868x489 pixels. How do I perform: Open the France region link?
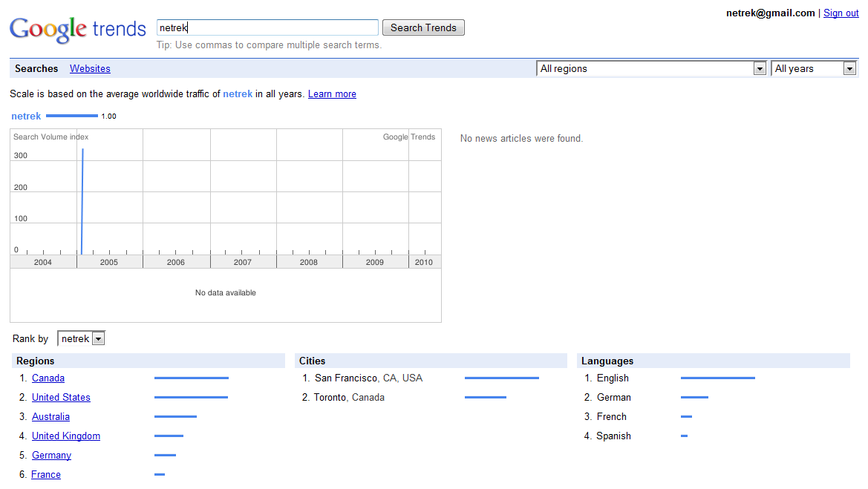pyautogui.click(x=46, y=475)
